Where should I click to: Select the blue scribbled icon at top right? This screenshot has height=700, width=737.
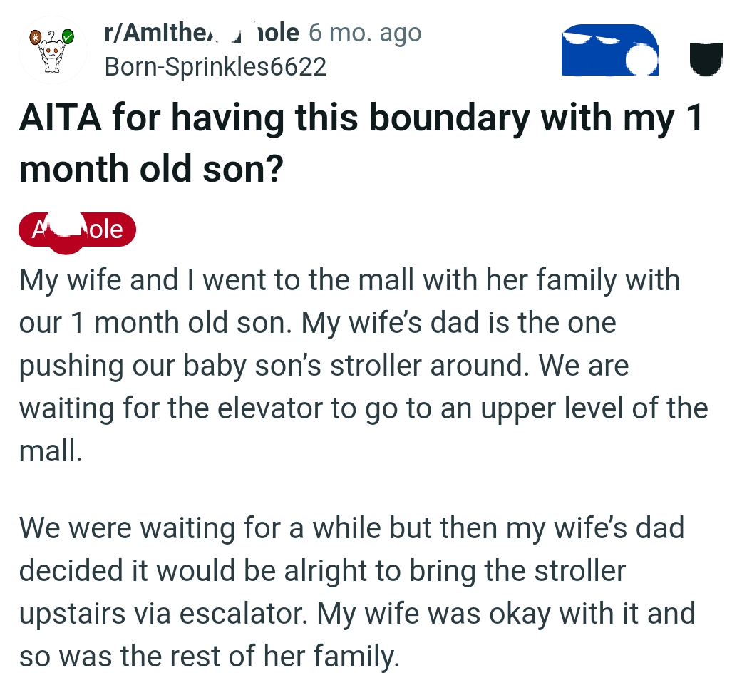[x=609, y=50]
